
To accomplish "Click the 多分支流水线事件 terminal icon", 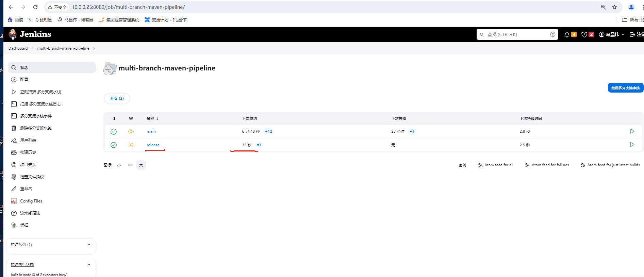I will [x=14, y=116].
